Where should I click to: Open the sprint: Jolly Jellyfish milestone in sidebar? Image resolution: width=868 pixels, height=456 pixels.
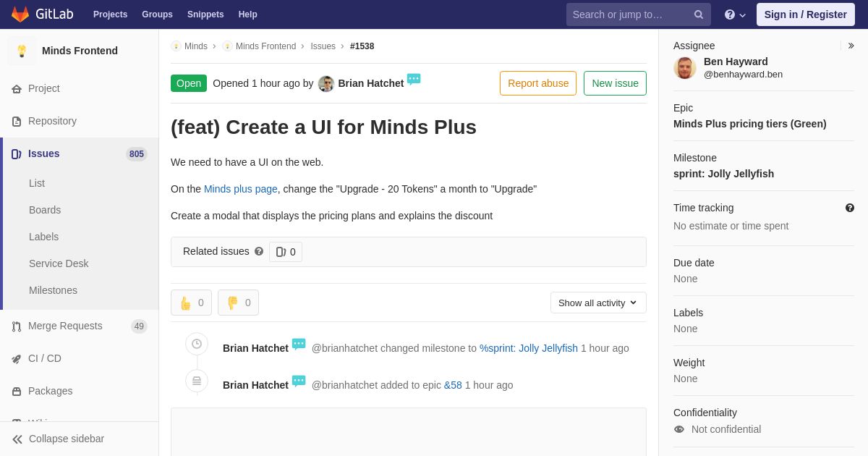coord(723,174)
